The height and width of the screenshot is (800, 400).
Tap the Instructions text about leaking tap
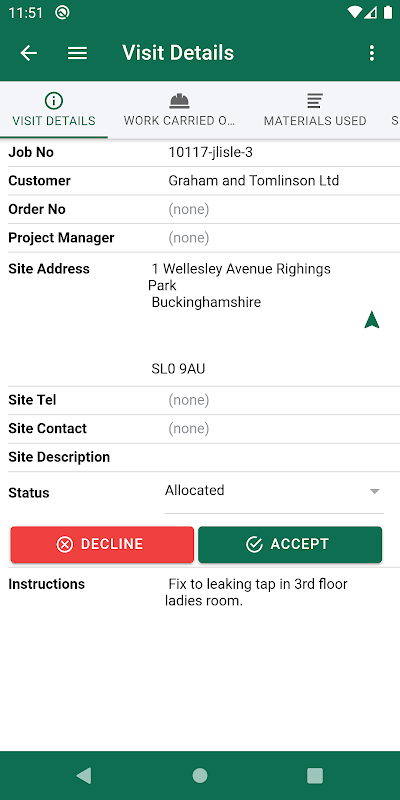point(257,592)
